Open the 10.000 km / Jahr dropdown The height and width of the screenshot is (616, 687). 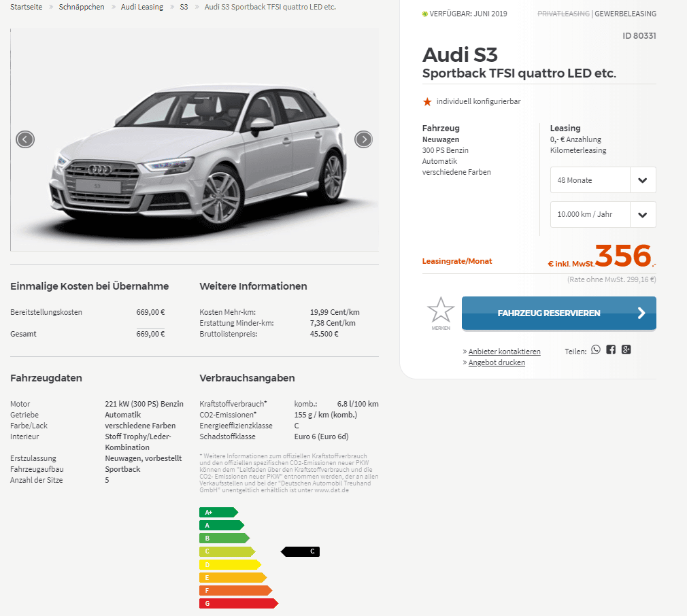[603, 215]
